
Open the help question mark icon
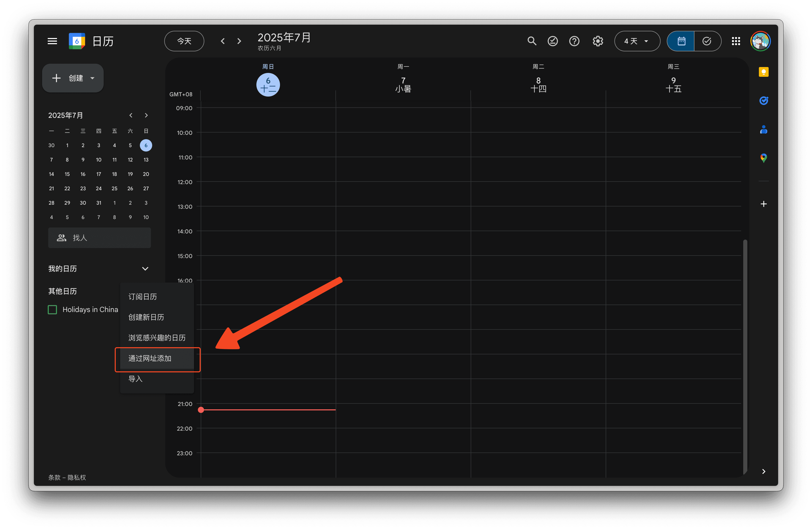[574, 41]
